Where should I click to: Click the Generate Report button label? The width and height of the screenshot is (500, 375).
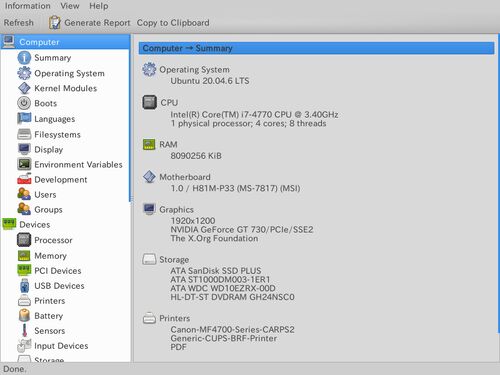[x=97, y=23]
